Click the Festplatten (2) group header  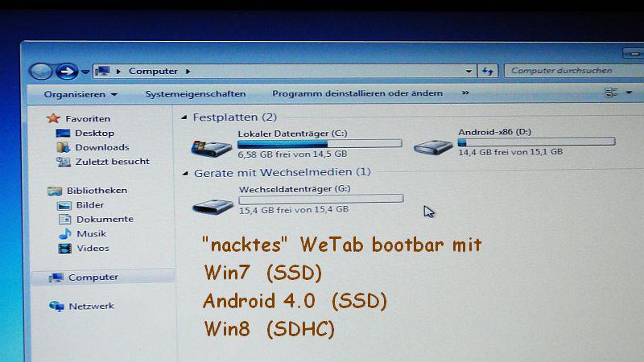pos(235,117)
